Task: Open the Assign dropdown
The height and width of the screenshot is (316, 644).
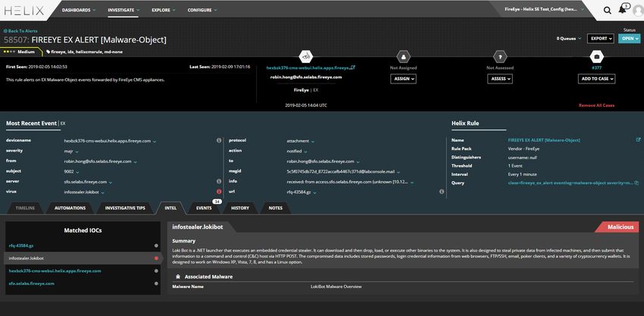Action: click(403, 79)
